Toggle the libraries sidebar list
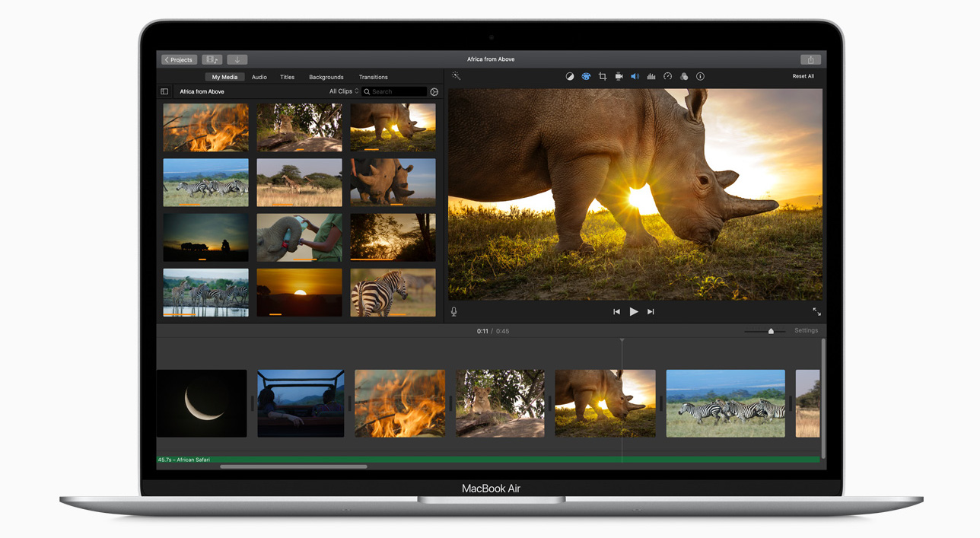The image size is (980, 538). (164, 91)
